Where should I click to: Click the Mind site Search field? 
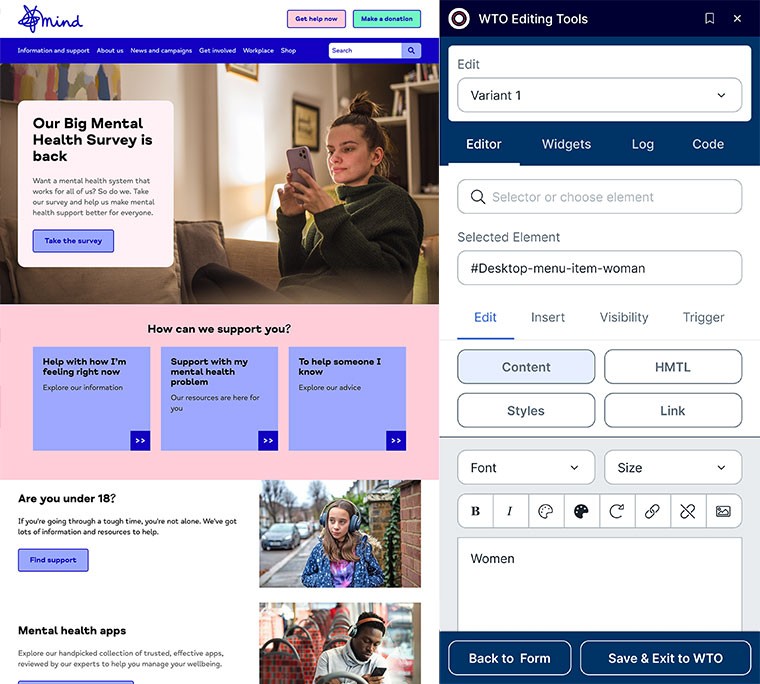pyautogui.click(x=365, y=50)
